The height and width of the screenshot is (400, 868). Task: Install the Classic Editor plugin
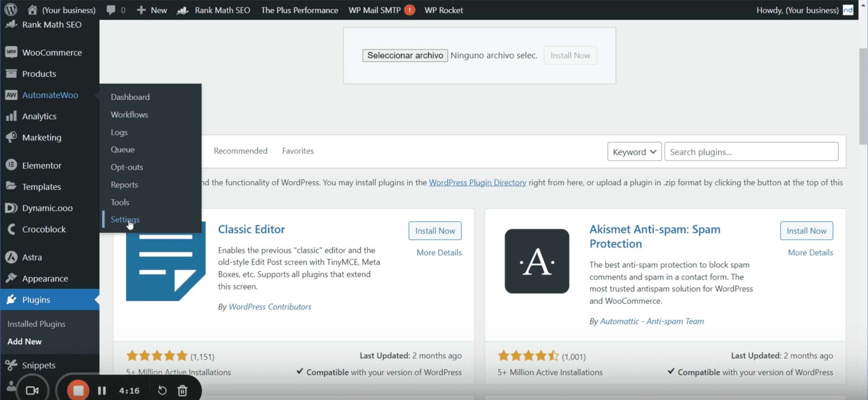pyautogui.click(x=435, y=231)
